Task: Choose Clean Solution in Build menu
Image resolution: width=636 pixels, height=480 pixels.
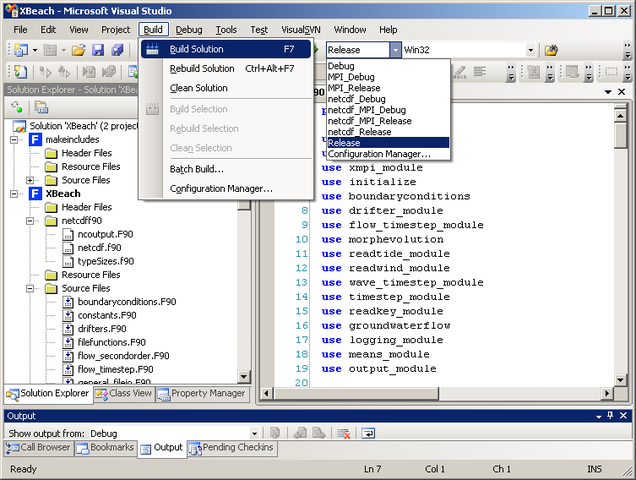Action: (x=226, y=88)
